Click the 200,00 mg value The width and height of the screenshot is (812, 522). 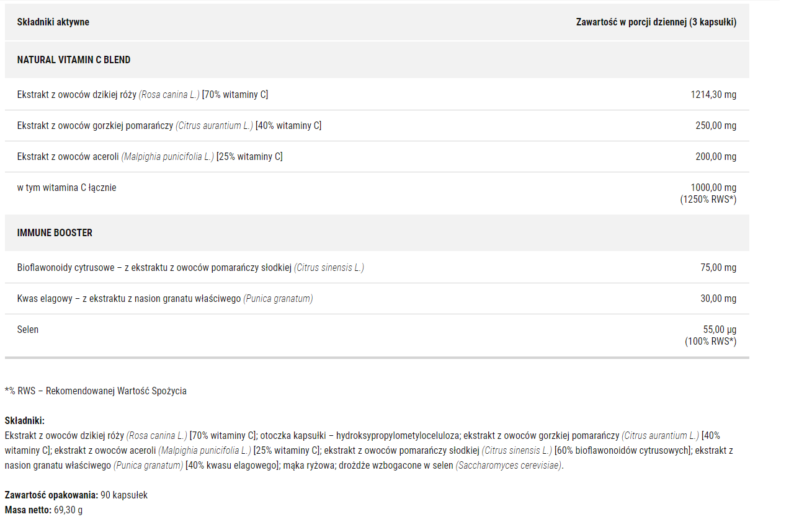pyautogui.click(x=716, y=156)
